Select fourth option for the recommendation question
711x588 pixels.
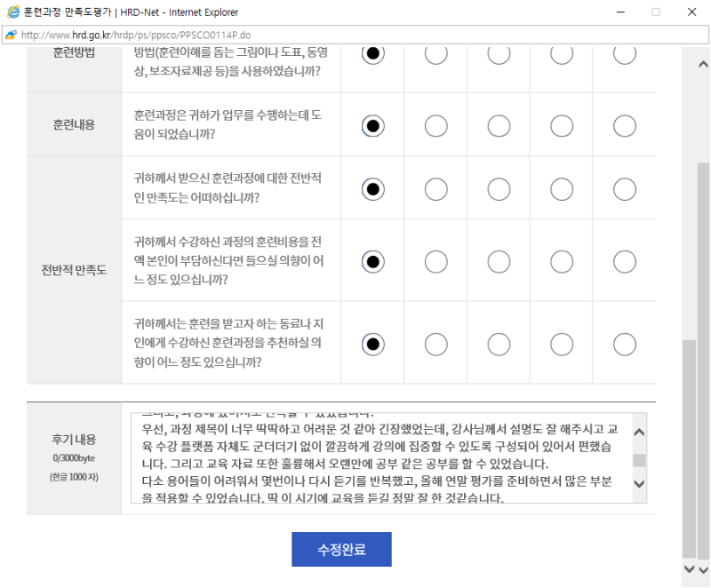562,345
